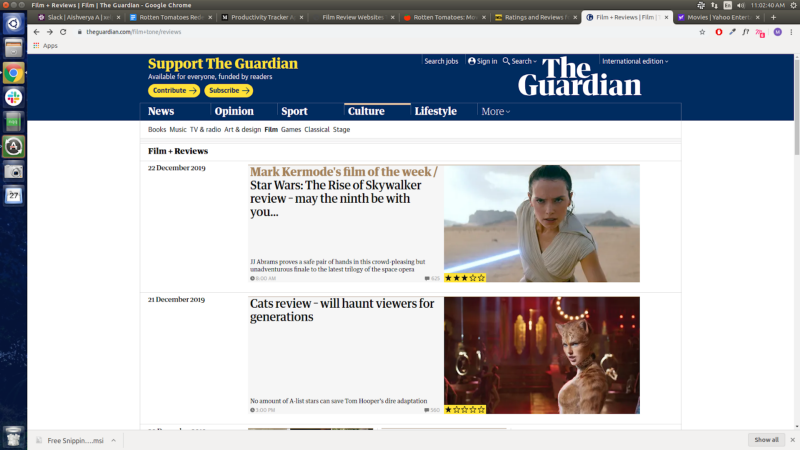Open the network indicator in top bar
This screenshot has height=450, width=800.
pos(714,5)
